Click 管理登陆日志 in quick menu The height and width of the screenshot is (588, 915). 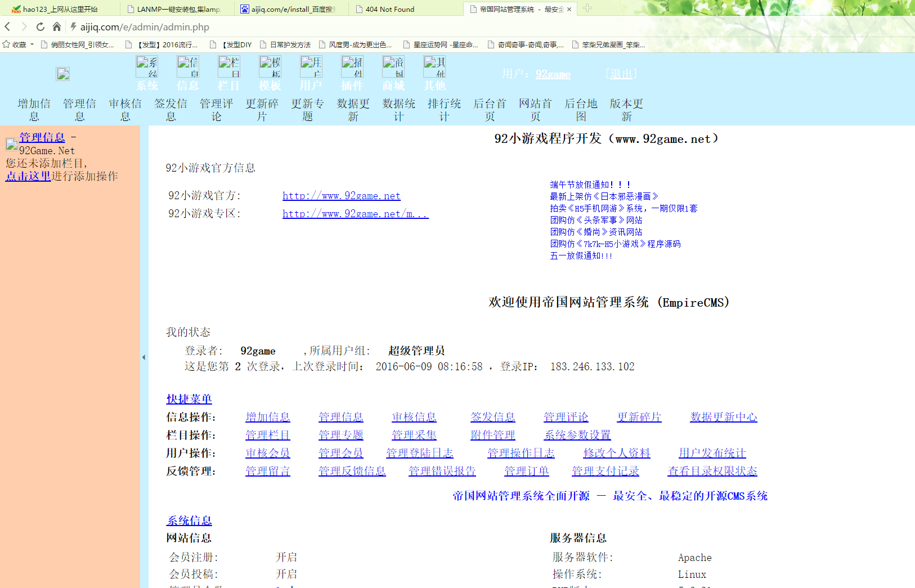(x=420, y=453)
